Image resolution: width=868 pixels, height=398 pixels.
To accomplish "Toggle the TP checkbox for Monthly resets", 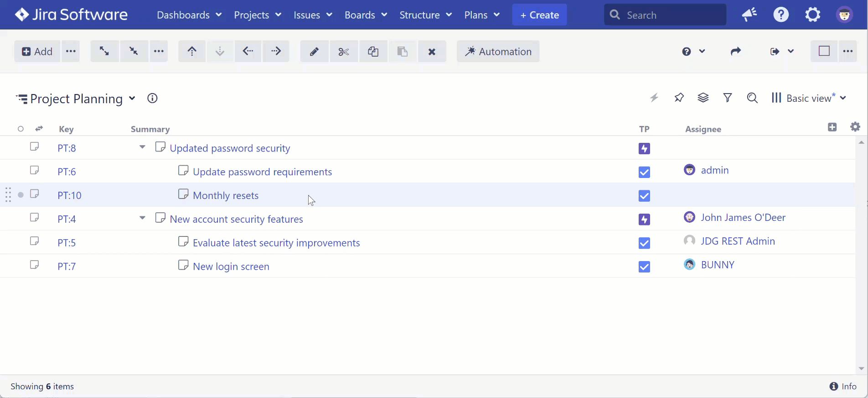I will pyautogui.click(x=644, y=196).
